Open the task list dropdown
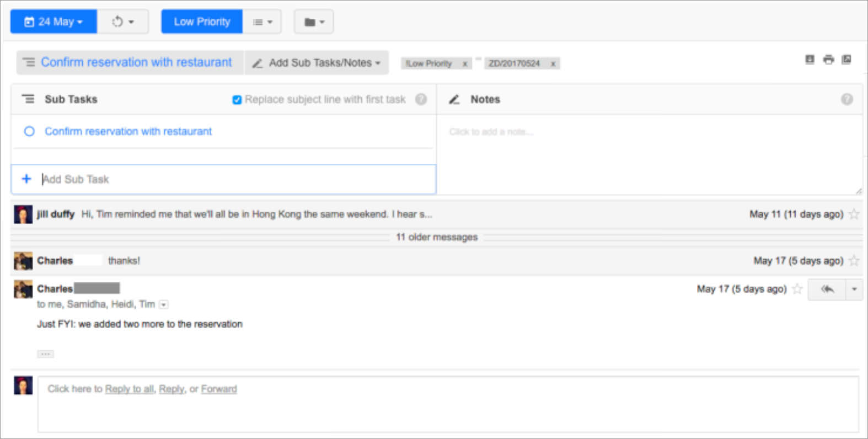The width and height of the screenshot is (868, 439). tap(262, 22)
